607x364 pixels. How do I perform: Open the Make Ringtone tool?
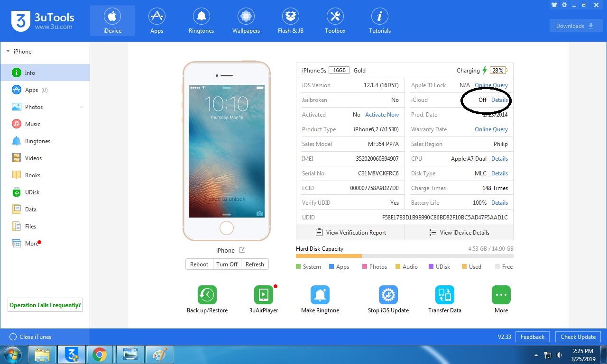(x=320, y=300)
